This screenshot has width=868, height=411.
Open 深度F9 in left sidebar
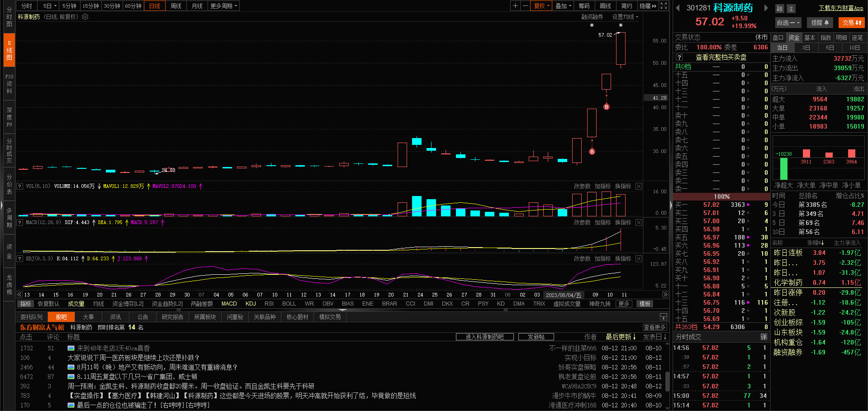point(9,117)
